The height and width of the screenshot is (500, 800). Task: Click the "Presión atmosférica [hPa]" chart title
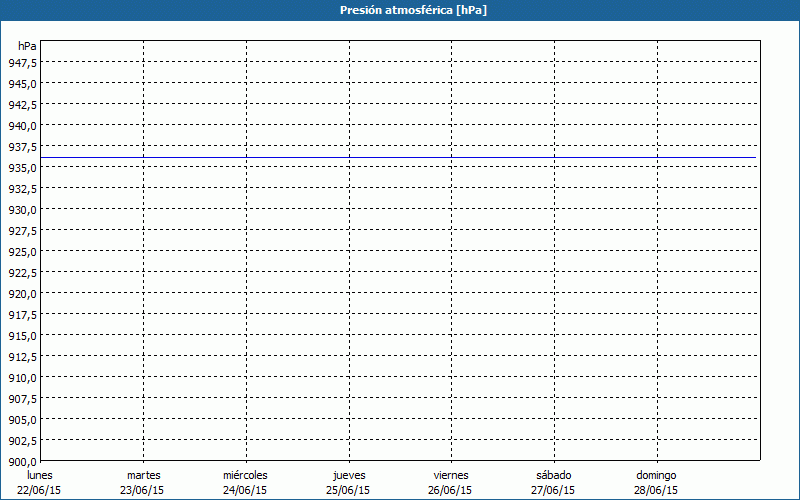[x=400, y=10]
